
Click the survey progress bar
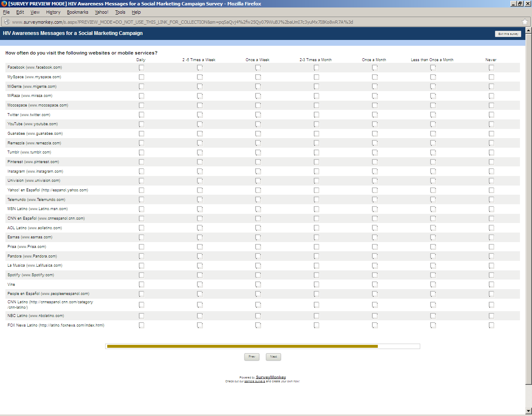(x=263, y=346)
